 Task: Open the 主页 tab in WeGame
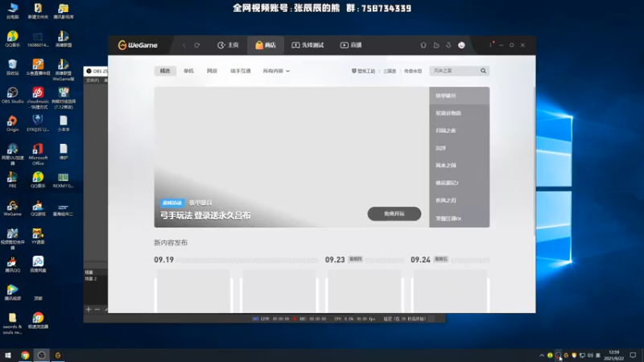[x=228, y=45]
